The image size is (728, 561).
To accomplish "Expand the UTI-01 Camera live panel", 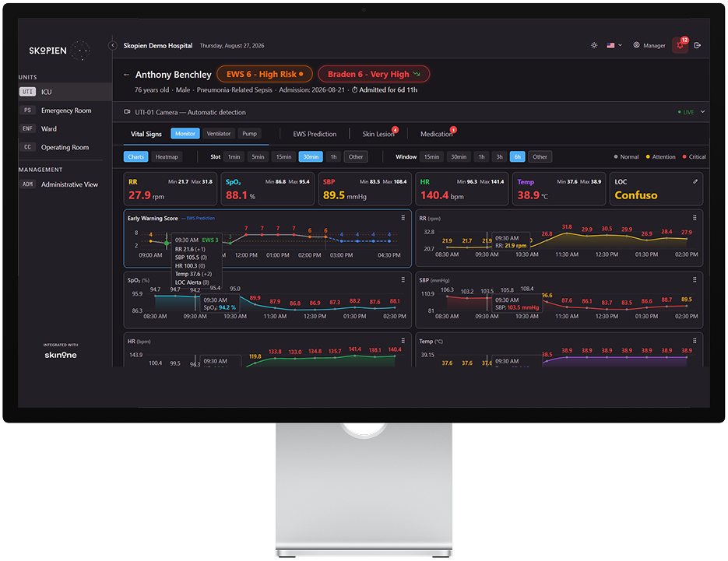I will pyautogui.click(x=702, y=112).
